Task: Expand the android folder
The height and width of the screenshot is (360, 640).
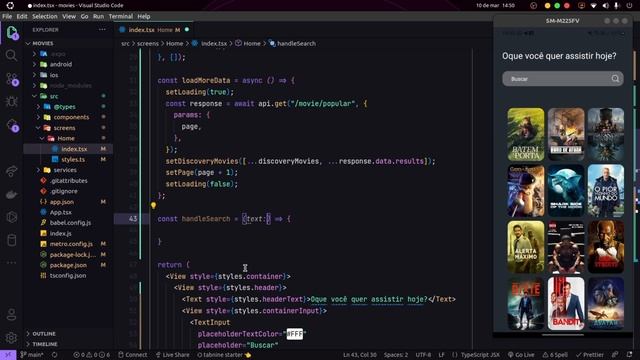Action: (35, 64)
